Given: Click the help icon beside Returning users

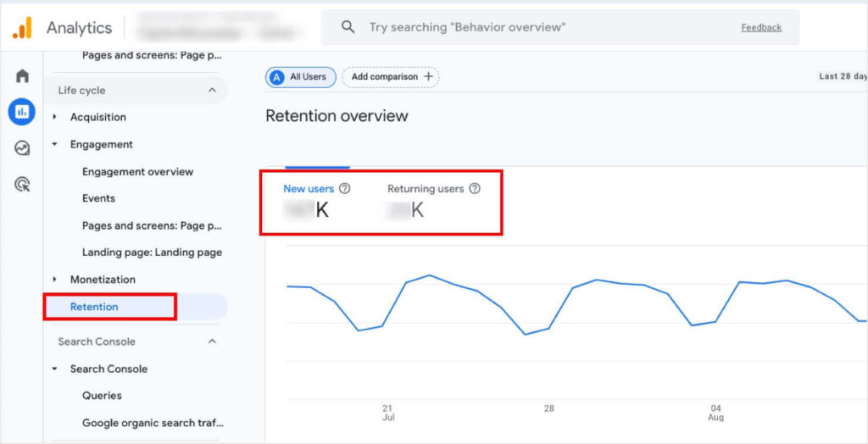Looking at the screenshot, I should tap(475, 189).
